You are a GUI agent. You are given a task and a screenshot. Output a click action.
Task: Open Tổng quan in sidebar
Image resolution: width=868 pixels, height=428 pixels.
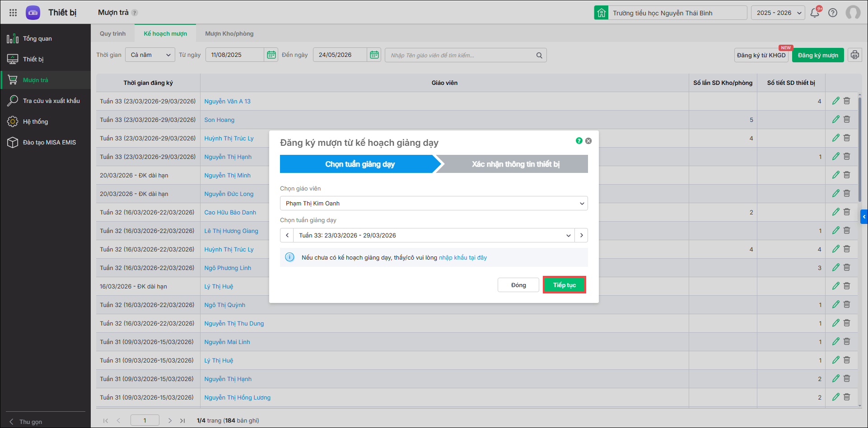tap(45, 38)
